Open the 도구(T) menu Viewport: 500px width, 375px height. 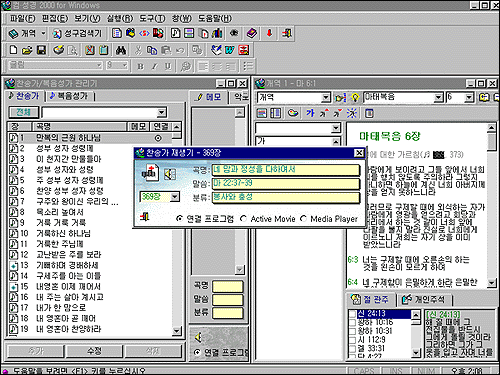pos(152,18)
